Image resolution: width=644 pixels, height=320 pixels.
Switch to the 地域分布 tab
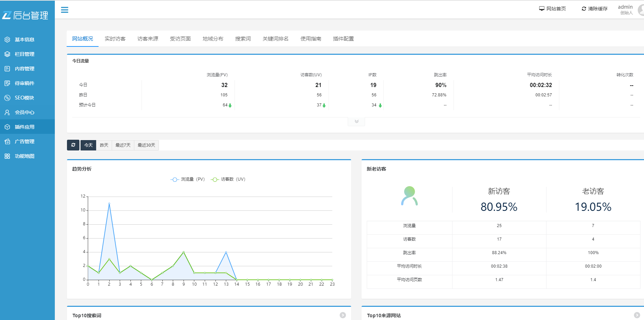point(213,38)
